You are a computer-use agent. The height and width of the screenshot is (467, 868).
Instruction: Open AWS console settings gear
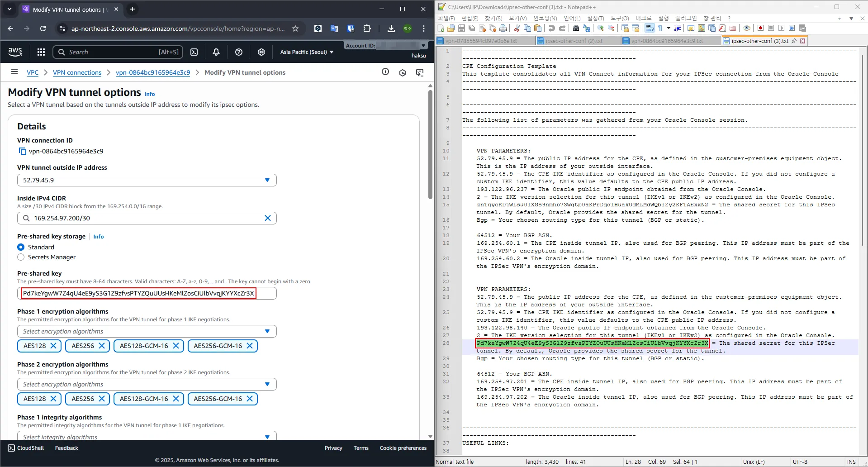tap(261, 52)
